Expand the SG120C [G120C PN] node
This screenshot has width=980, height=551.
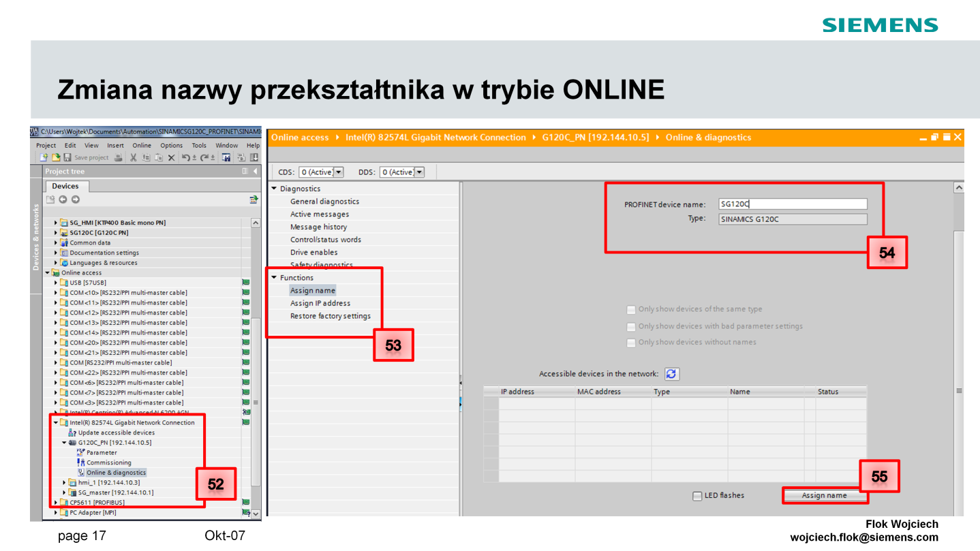(56, 233)
